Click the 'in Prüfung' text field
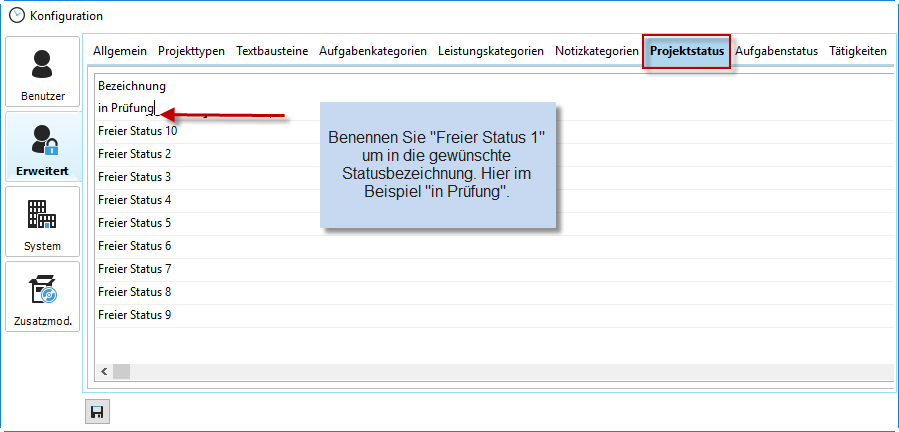This screenshot has height=432, width=899. pos(126,108)
